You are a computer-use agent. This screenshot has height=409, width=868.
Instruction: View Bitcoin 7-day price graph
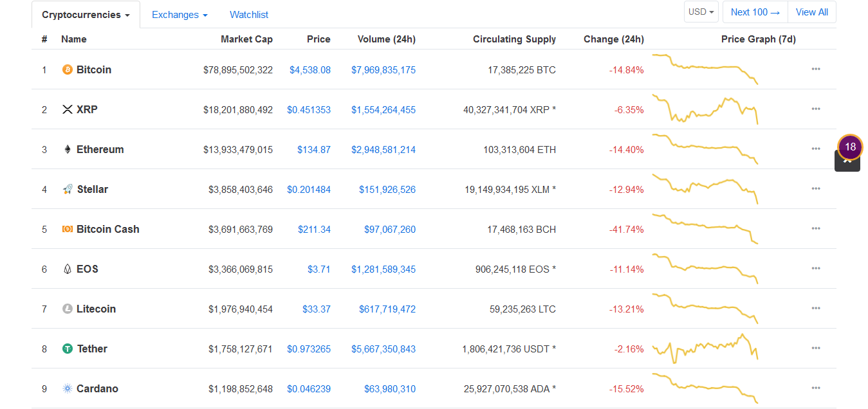[x=705, y=69]
